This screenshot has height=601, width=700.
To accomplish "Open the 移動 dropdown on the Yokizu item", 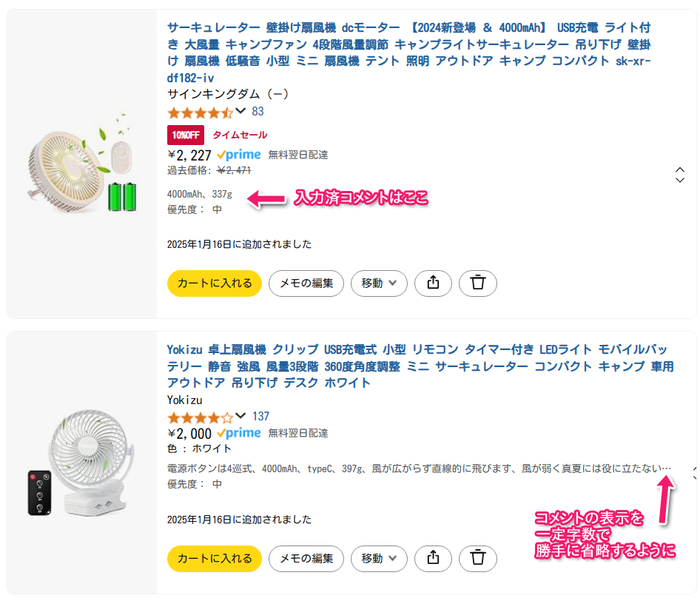I will tap(379, 559).
